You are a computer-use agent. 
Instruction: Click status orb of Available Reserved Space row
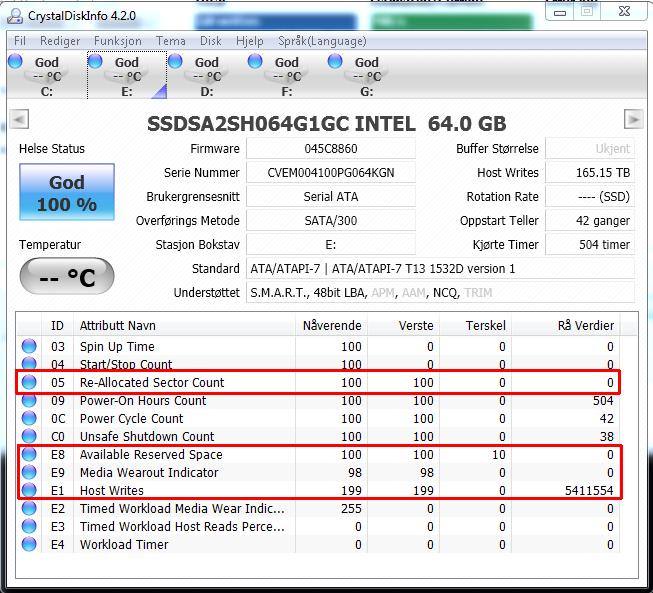(x=29, y=454)
